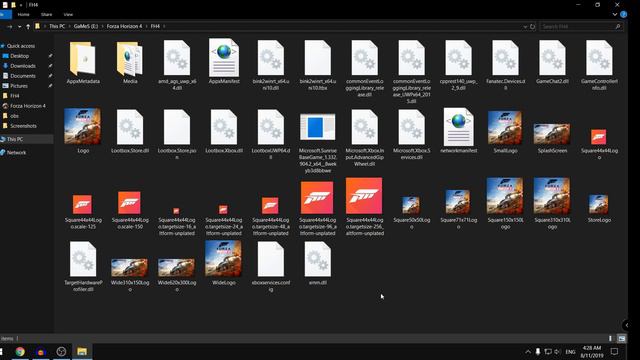Image resolution: width=640 pixels, height=360 pixels.
Task: Open Pictures in sidebar
Action: pyautogui.click(x=19, y=86)
